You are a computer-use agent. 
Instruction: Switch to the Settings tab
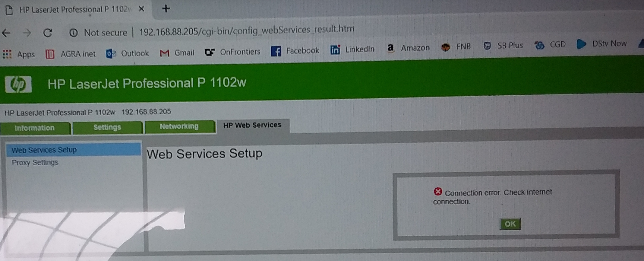coord(107,127)
